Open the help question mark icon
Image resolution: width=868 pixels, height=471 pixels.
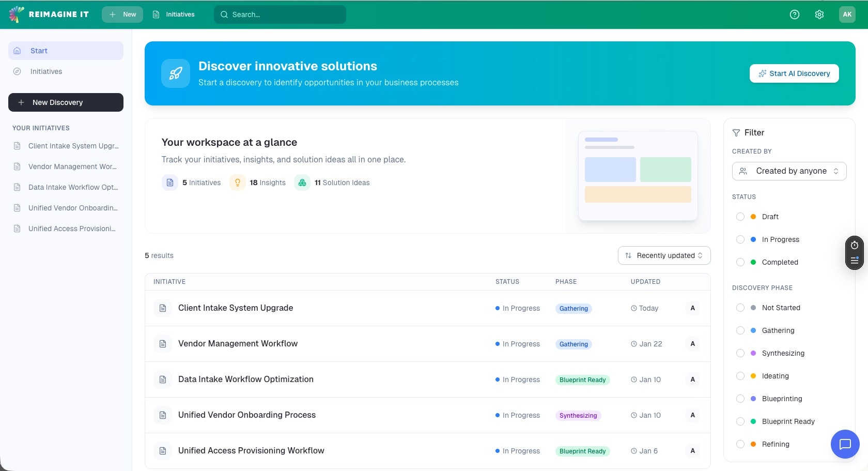pyautogui.click(x=794, y=14)
